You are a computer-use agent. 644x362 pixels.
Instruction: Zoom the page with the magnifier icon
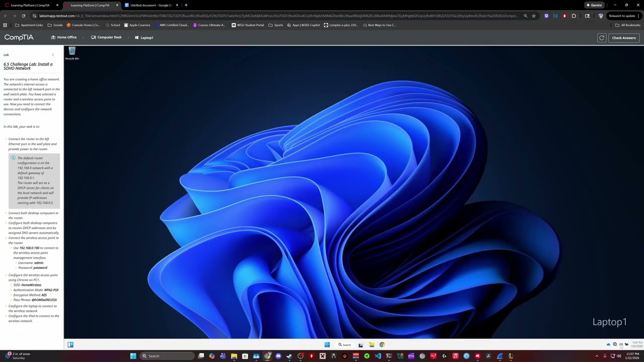[525, 16]
